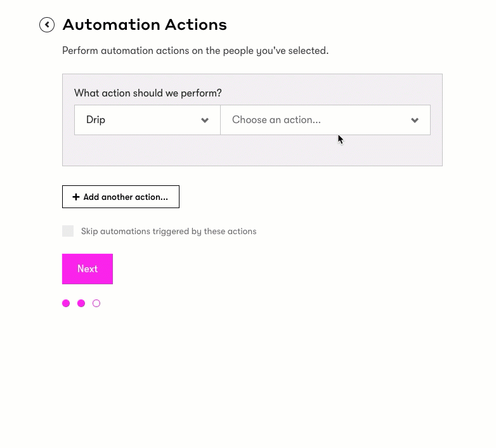Click the Add another action text label
Image resolution: width=496 pixels, height=448 pixels.
(126, 197)
